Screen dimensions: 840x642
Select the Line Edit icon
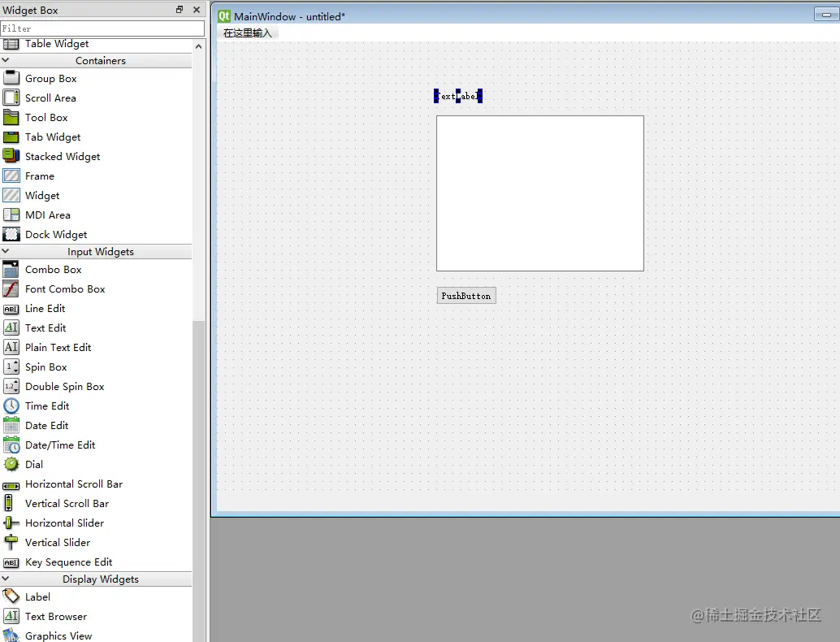[11, 309]
